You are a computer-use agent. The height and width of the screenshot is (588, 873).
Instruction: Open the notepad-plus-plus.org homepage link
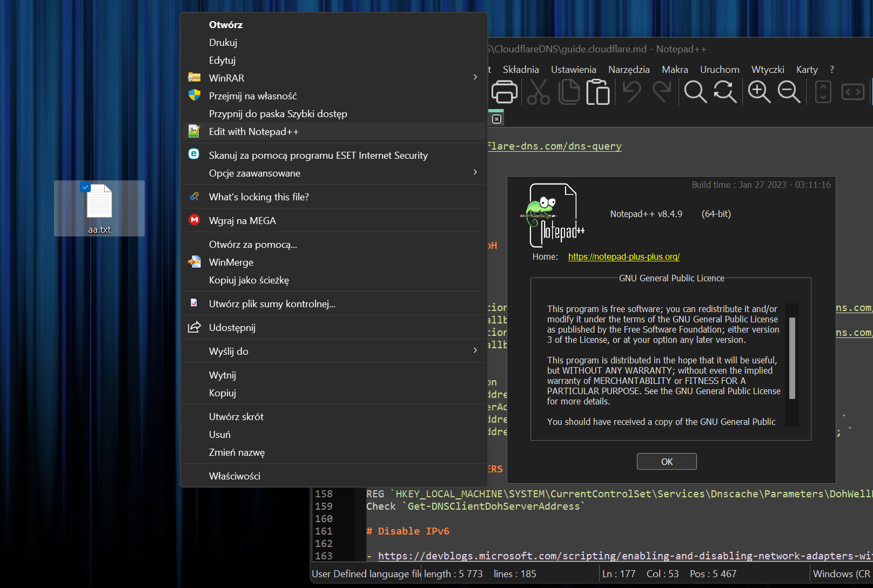pyautogui.click(x=623, y=256)
